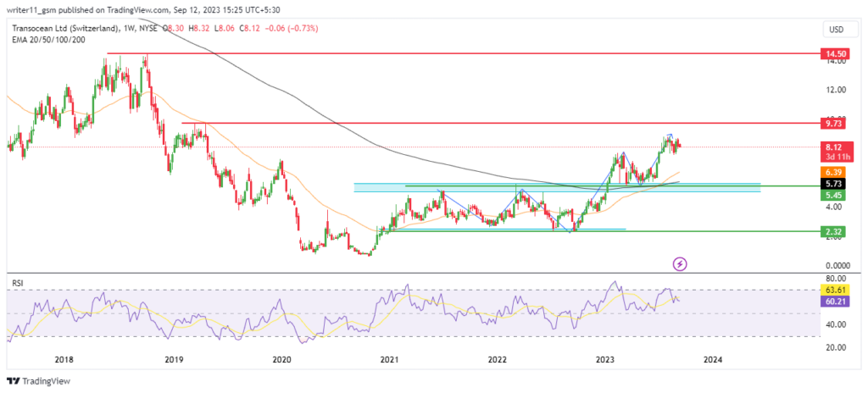Click the TradingView logo at bottom left
Viewport: 868px width, 393px height.
point(38,381)
